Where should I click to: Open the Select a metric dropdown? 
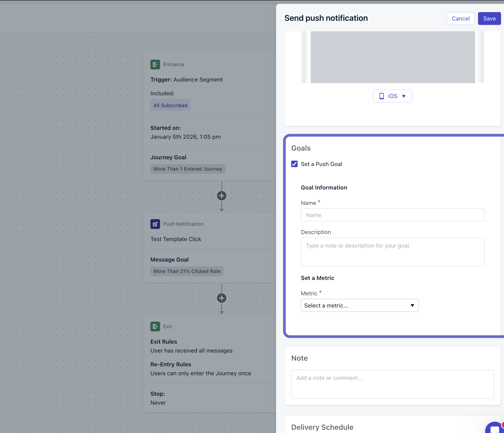point(359,305)
